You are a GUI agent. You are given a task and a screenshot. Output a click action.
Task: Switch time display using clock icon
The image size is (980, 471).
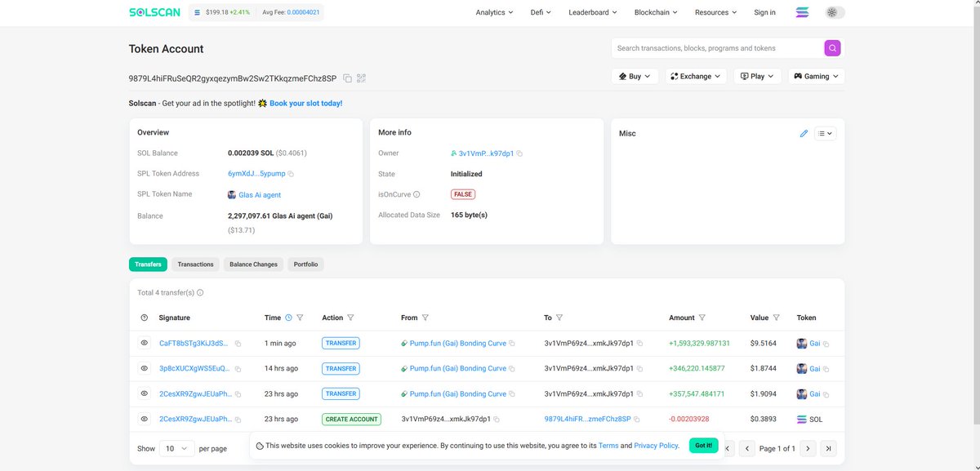[288, 318]
